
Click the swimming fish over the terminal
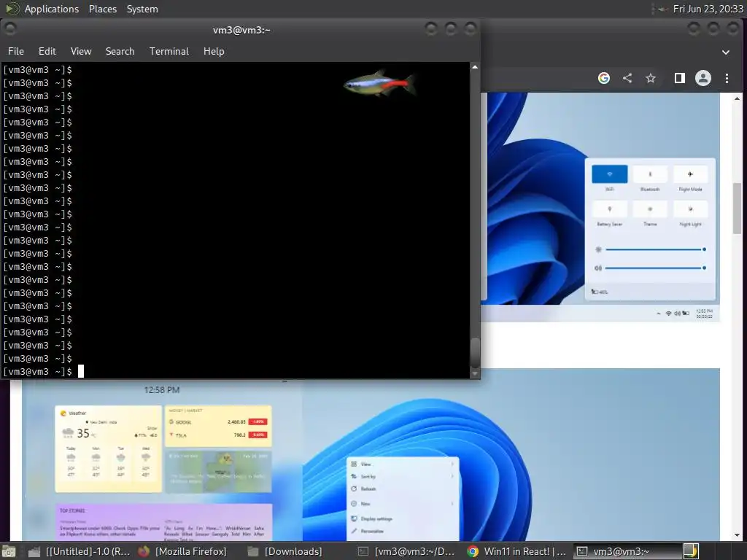379,83
